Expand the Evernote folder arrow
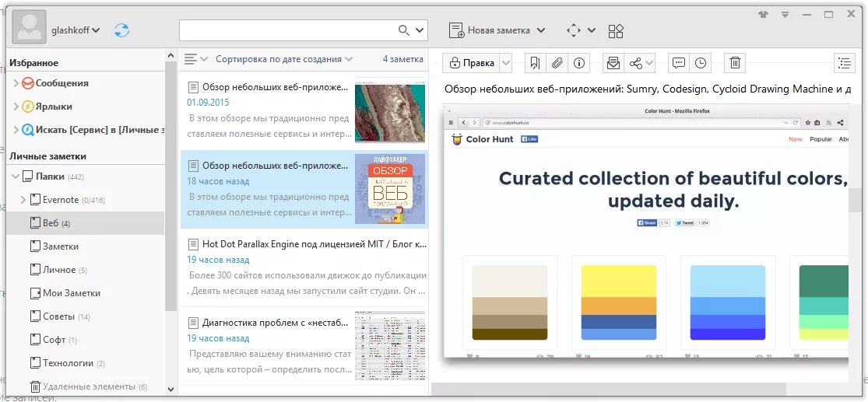 [x=23, y=200]
